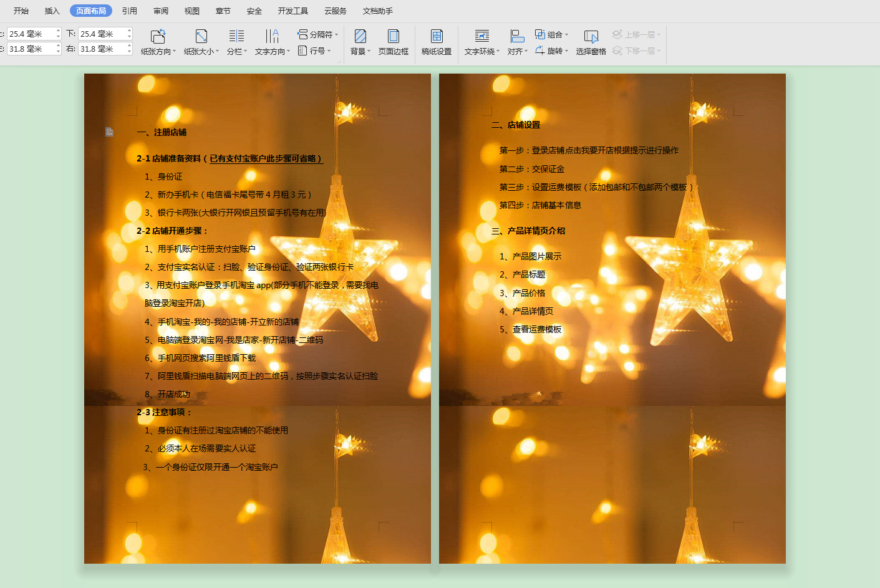Click the 页面边框 page border icon

click(x=394, y=36)
